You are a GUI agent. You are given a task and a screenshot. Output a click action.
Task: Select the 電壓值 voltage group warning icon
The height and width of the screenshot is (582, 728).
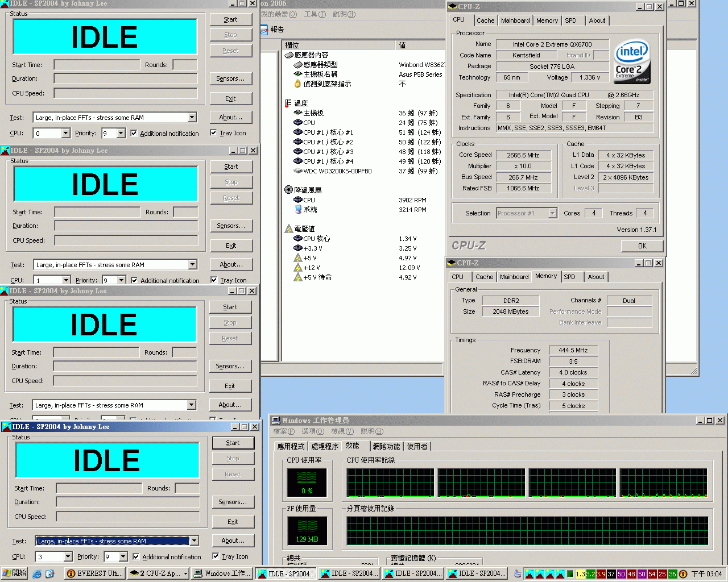tap(288, 228)
